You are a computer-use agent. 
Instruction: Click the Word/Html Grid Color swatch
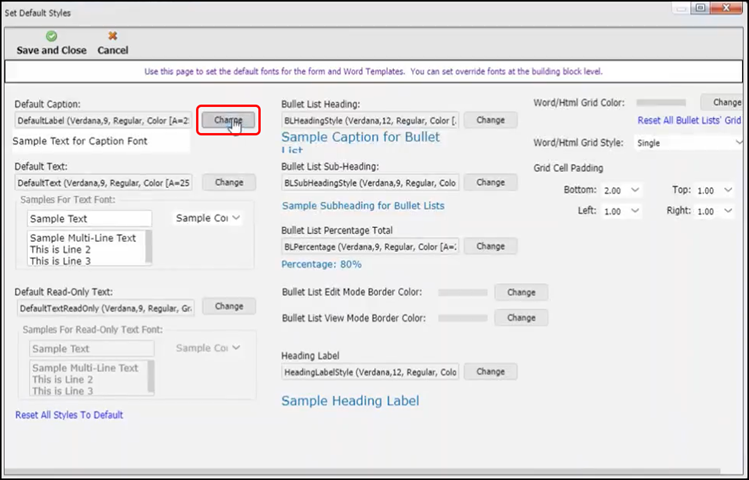(x=661, y=102)
